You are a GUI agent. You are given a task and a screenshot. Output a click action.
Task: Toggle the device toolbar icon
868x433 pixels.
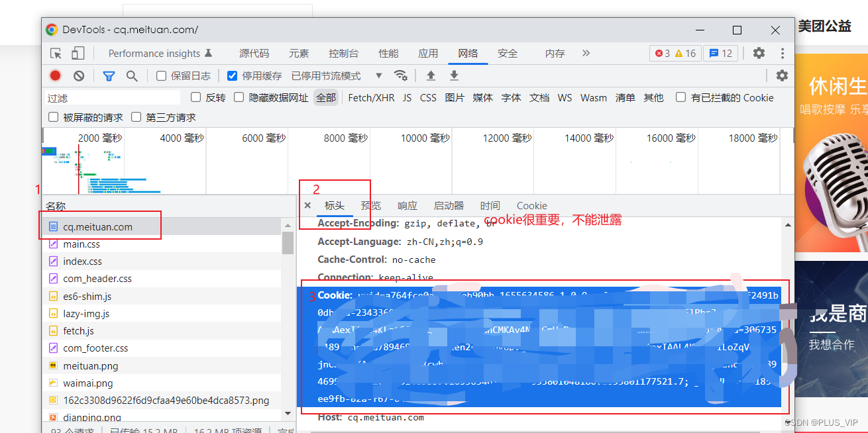pos(78,54)
